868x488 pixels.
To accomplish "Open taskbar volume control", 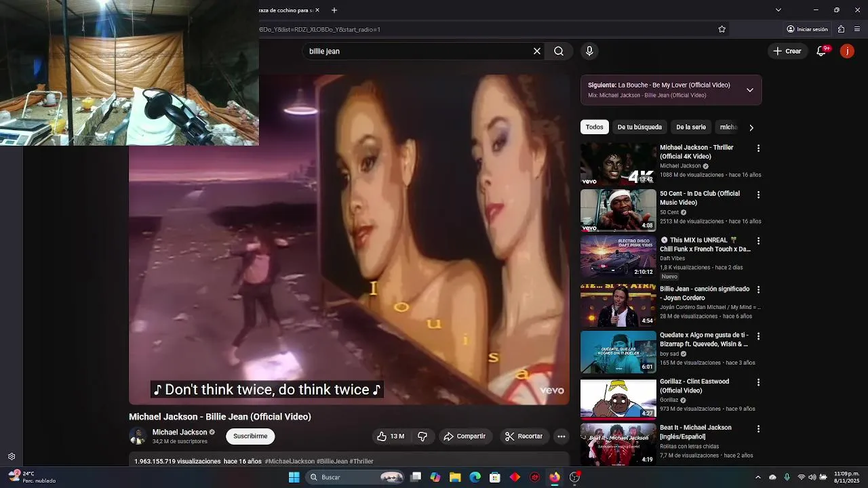I will [x=812, y=477].
